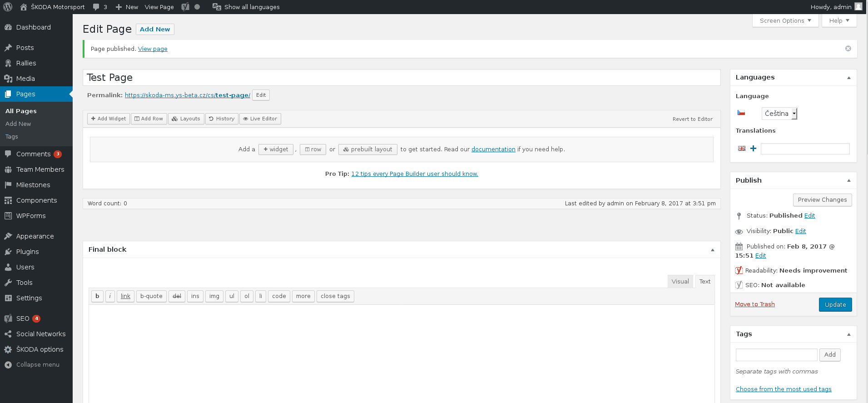The image size is (868, 403).
Task: Click the Revert to Editor link
Action: coord(693,119)
